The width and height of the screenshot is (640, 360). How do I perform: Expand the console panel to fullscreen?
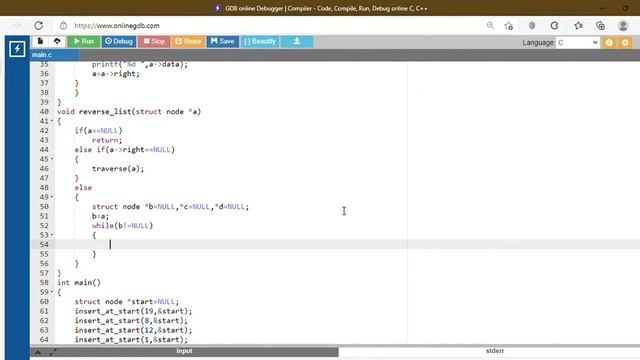click(53, 352)
